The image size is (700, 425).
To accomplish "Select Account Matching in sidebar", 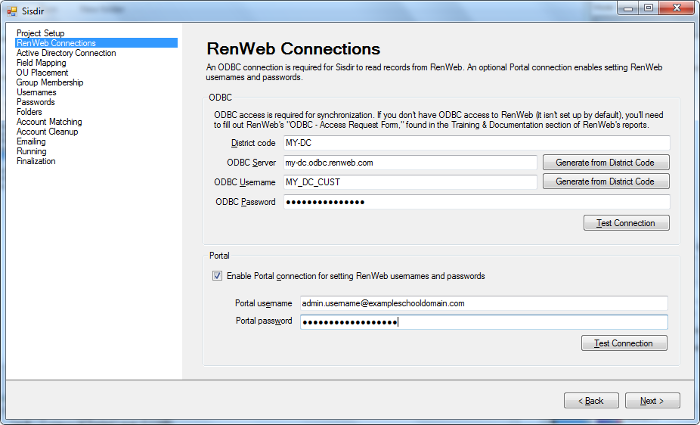I will (49, 121).
